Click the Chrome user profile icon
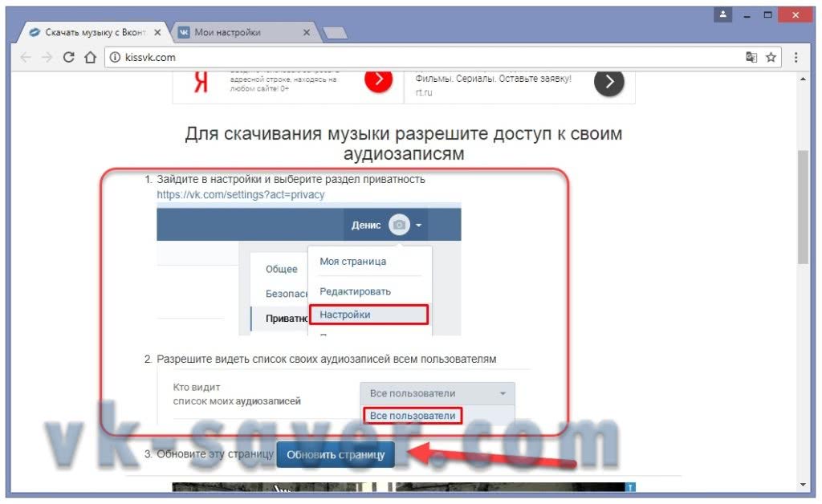This screenshot has height=504, width=822. (723, 14)
